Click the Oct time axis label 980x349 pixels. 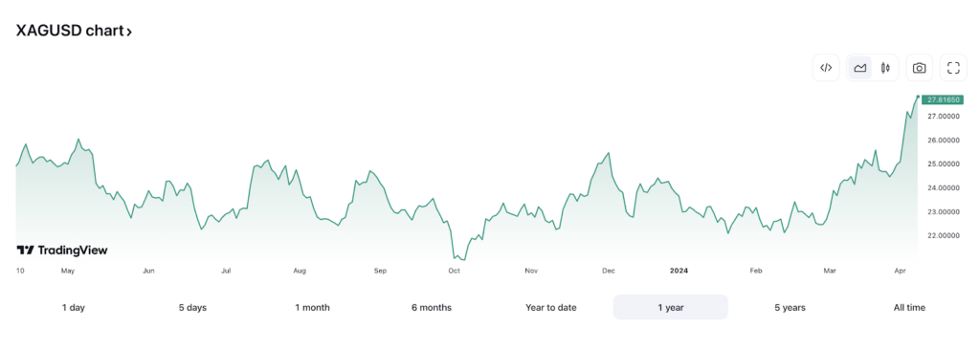(x=455, y=271)
